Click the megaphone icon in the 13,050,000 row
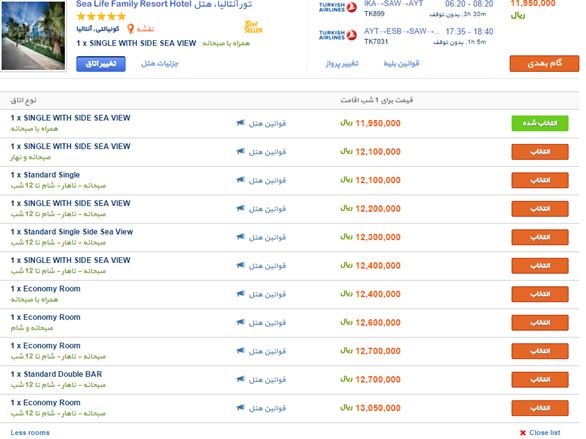 (241, 407)
